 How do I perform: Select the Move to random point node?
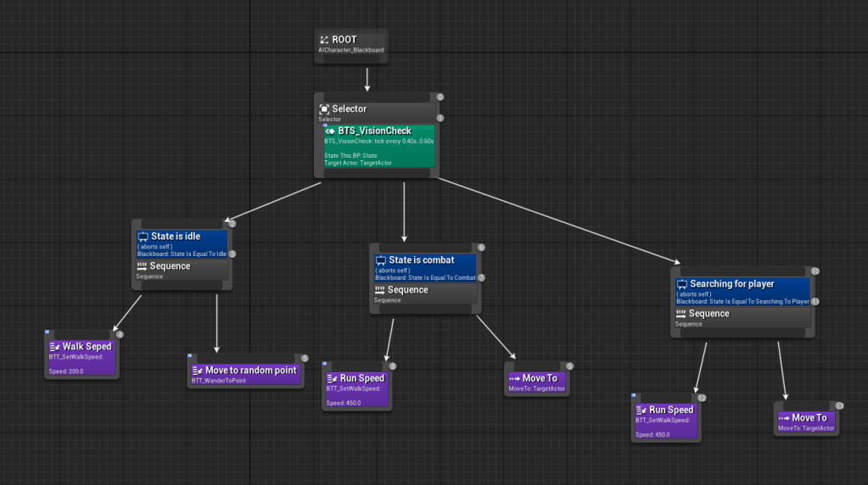[245, 374]
